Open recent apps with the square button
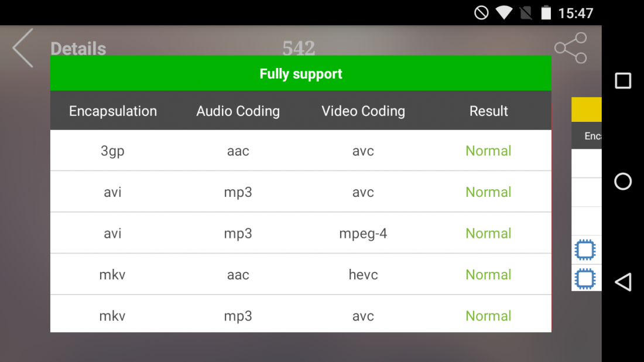The image size is (644, 362). click(623, 81)
